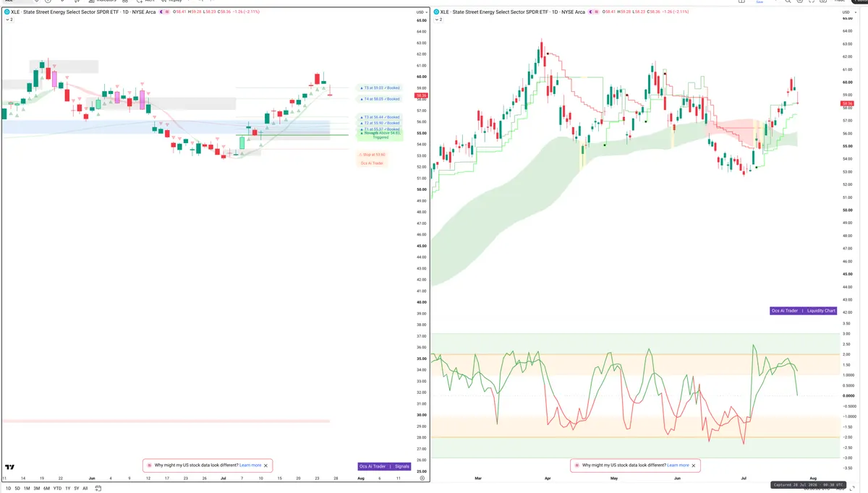Select 6M time range

[x=47, y=489]
